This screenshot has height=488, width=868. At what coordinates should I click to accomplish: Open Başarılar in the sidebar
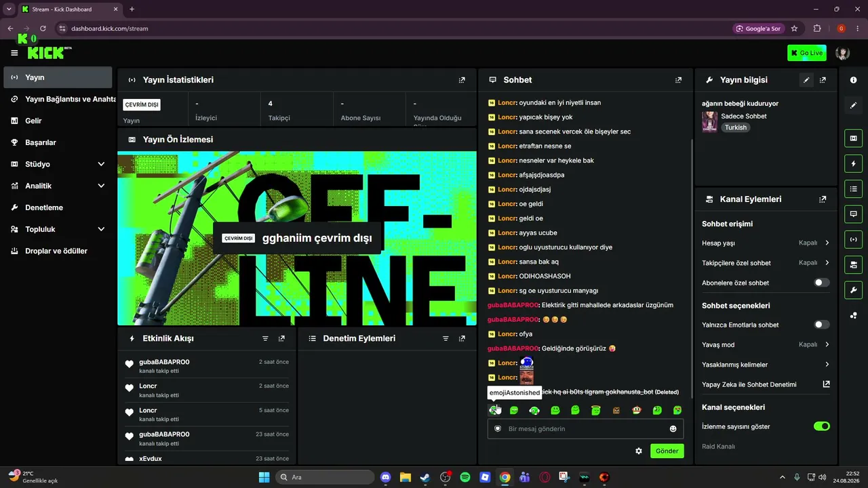point(58,142)
